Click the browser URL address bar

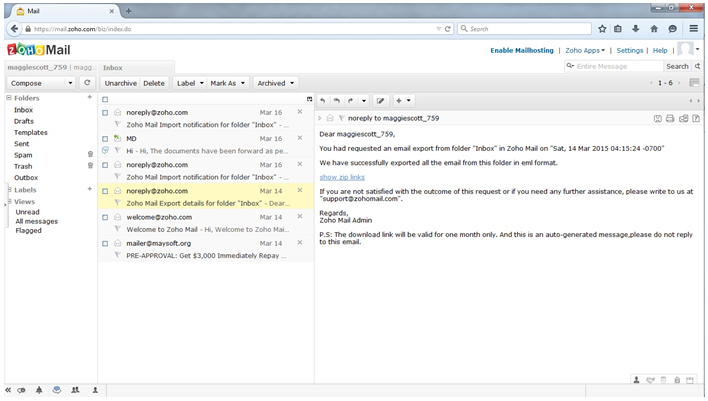click(x=235, y=29)
